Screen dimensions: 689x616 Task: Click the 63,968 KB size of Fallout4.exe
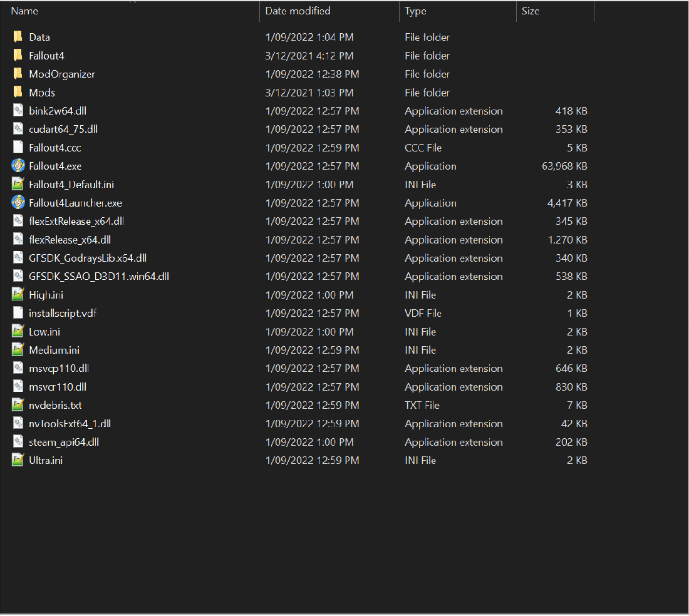pyautogui.click(x=564, y=167)
